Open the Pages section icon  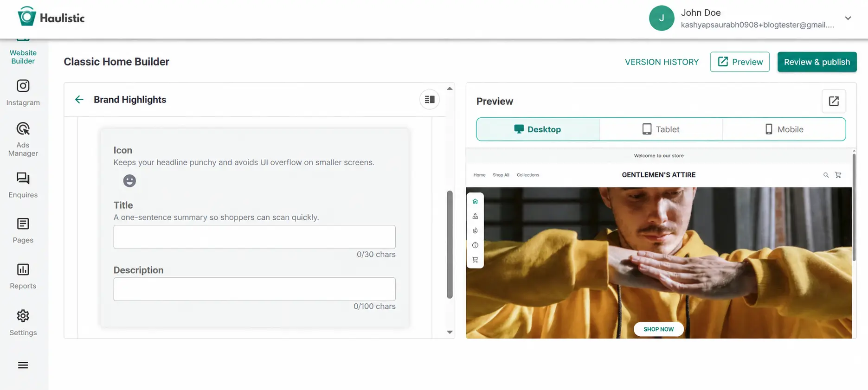[23, 224]
